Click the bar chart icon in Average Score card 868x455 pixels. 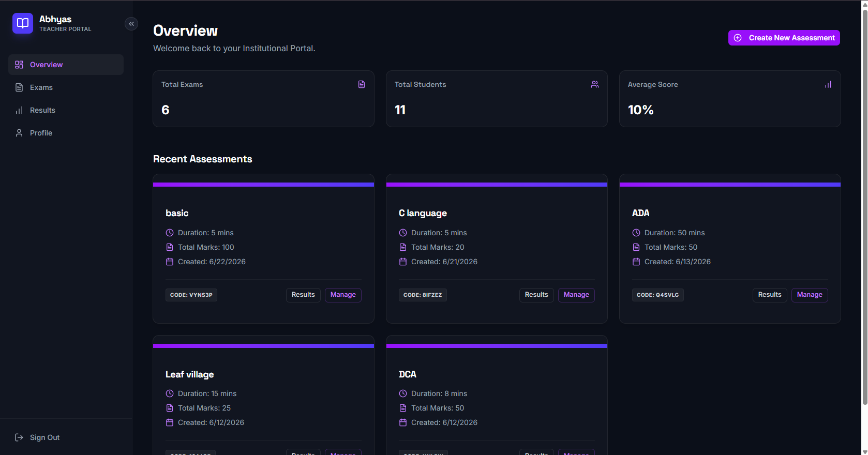point(828,84)
